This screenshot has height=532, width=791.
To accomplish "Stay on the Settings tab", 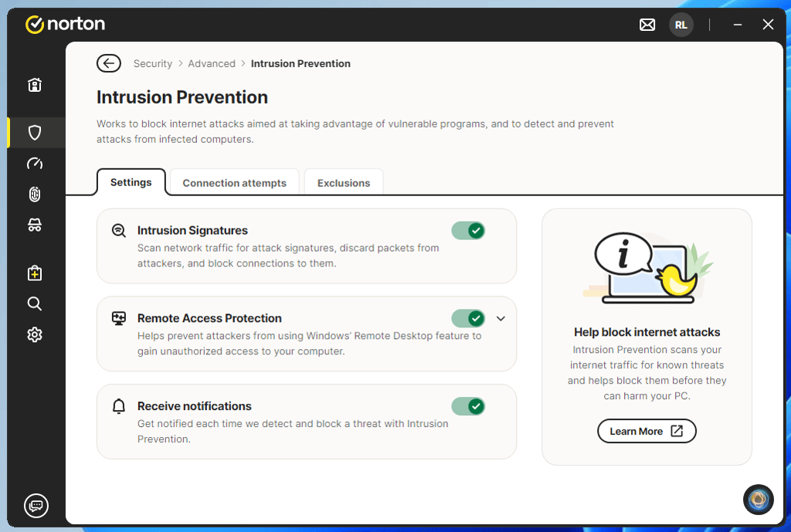I will [x=131, y=182].
